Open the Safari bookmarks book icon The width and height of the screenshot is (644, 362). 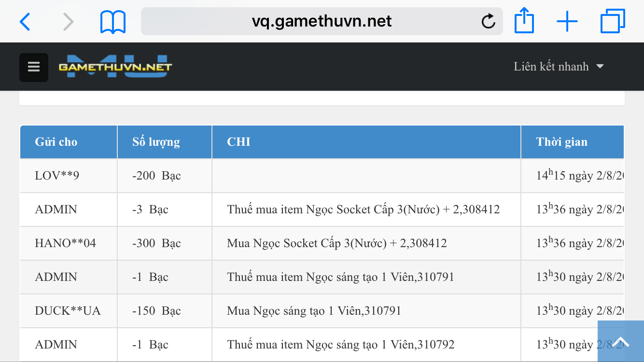coord(113,22)
